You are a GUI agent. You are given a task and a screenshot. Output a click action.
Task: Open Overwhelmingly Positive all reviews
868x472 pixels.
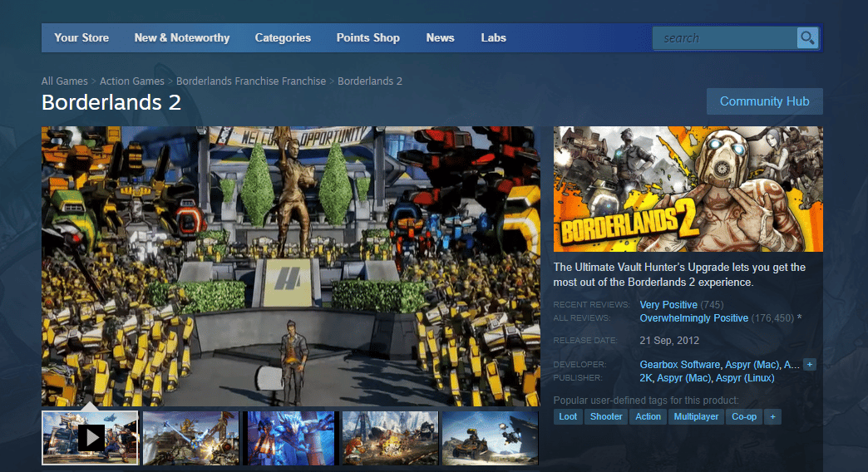693,318
